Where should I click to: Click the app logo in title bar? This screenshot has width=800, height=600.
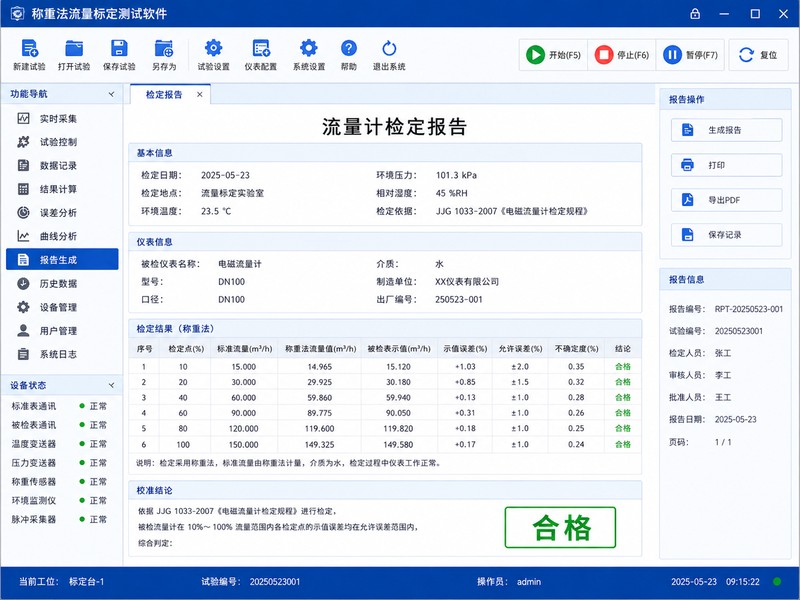[17, 14]
